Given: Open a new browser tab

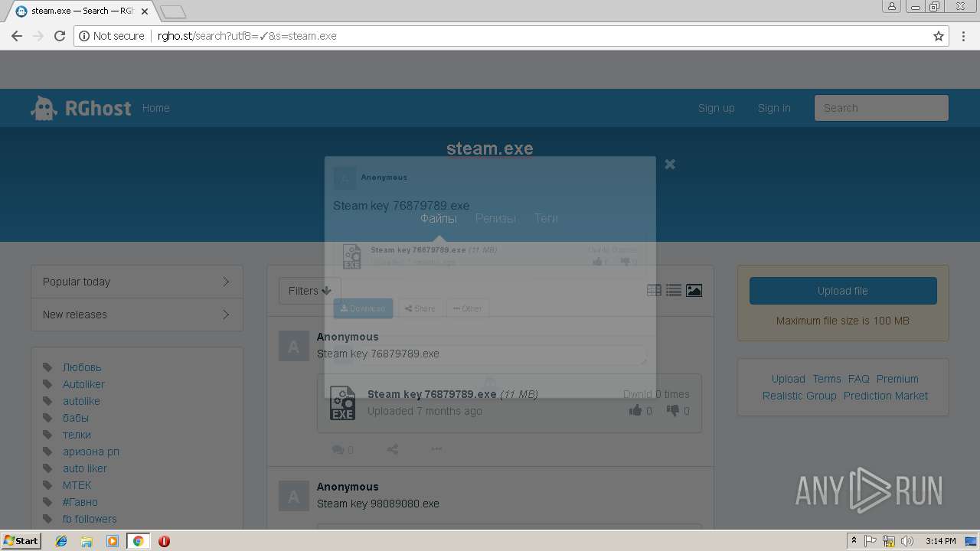Looking at the screenshot, I should 174,11.
